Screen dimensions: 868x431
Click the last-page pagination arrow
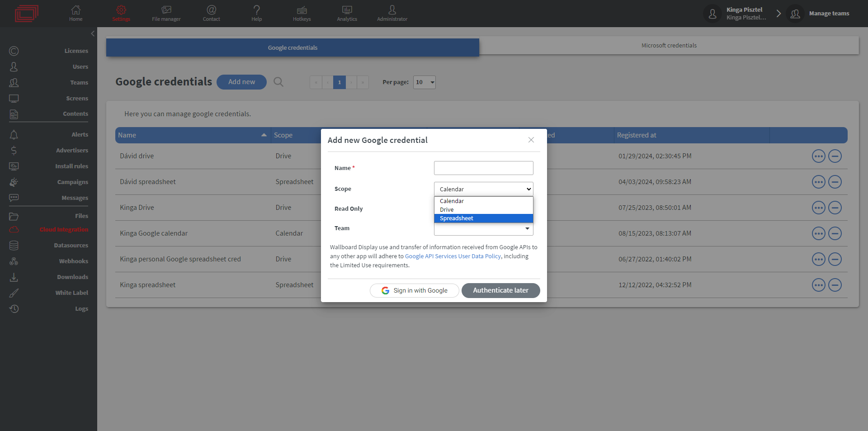(x=363, y=82)
